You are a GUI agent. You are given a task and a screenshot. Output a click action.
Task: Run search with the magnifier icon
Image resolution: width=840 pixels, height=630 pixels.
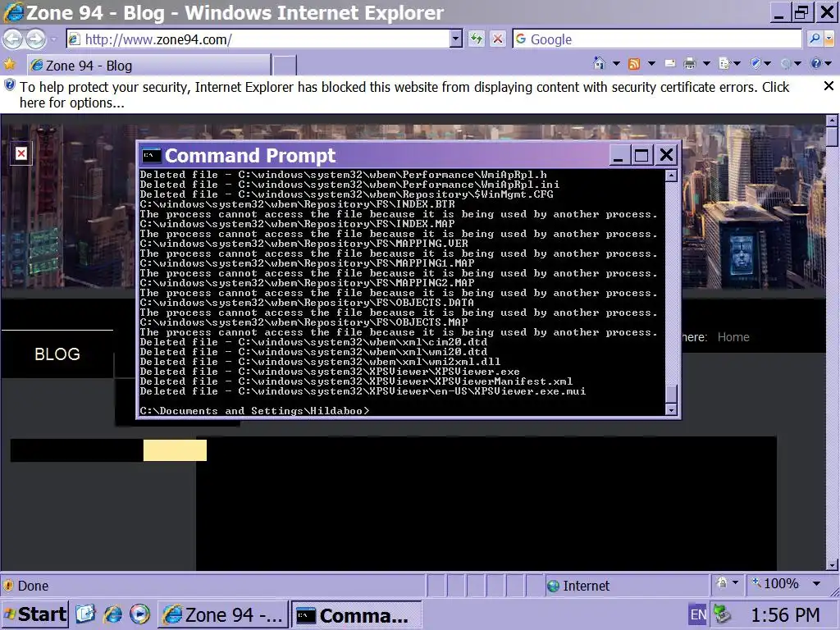tap(815, 39)
